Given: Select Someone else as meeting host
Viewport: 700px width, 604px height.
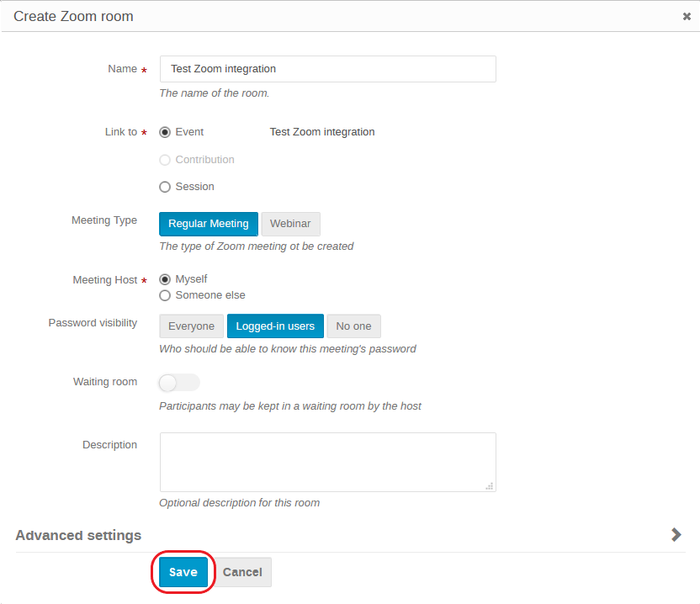Looking at the screenshot, I should [x=165, y=295].
